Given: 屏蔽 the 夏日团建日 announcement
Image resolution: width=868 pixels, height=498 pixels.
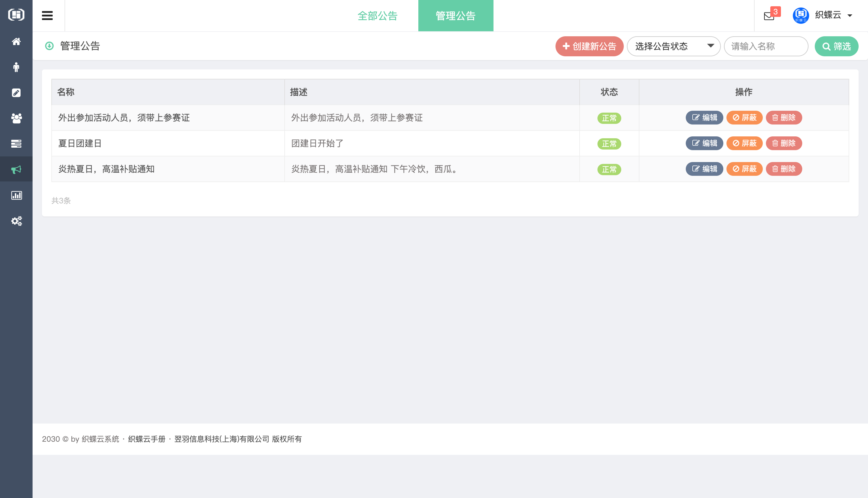Looking at the screenshot, I should (x=744, y=143).
